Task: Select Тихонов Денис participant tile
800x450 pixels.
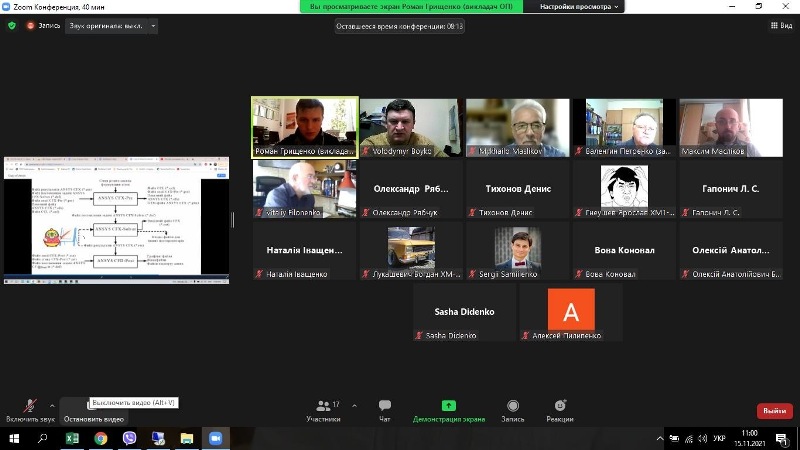Action: (518, 189)
